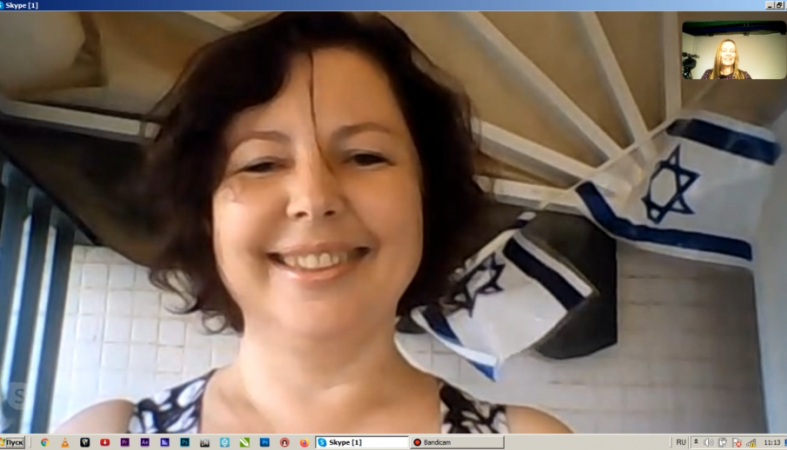Open the RU language indicator
The width and height of the screenshot is (787, 450).
681,442
